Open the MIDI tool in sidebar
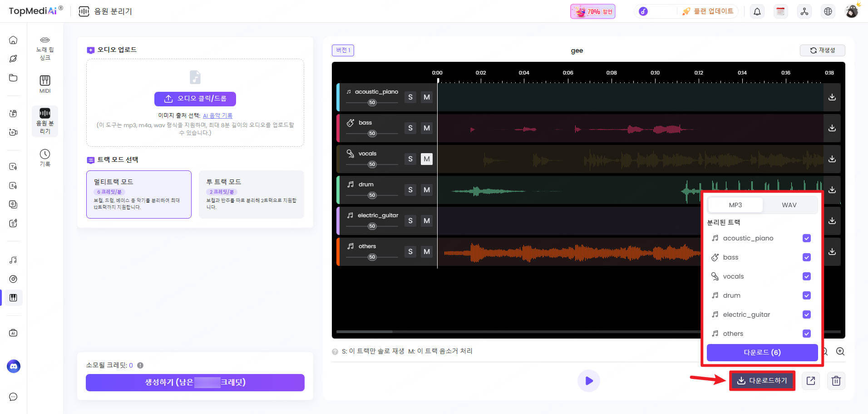Image resolution: width=868 pixels, height=414 pixels. pos(45,84)
